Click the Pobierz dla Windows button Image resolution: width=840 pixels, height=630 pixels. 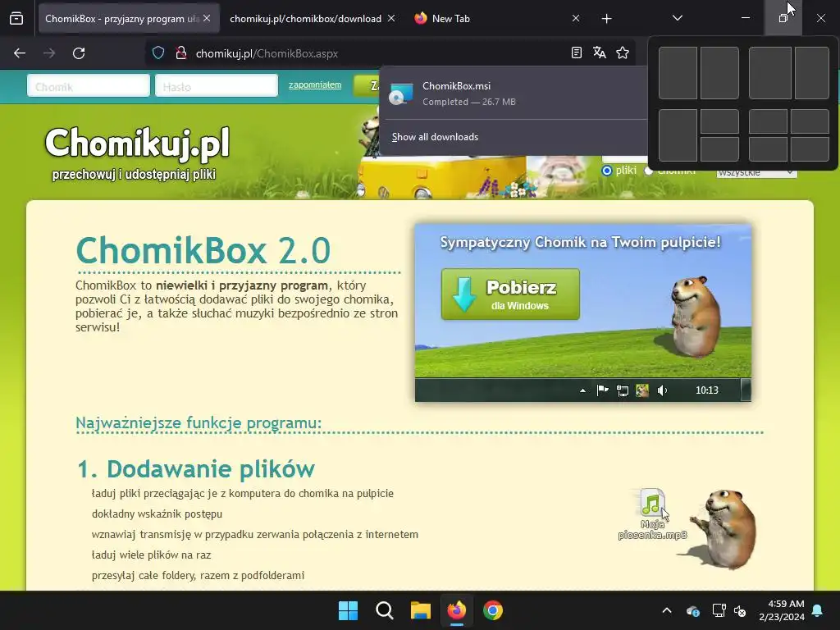pyautogui.click(x=510, y=294)
